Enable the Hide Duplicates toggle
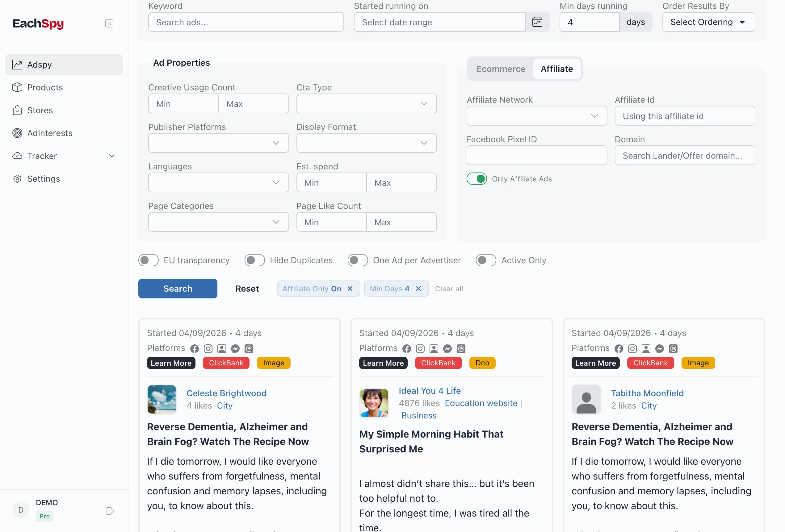 click(x=254, y=260)
